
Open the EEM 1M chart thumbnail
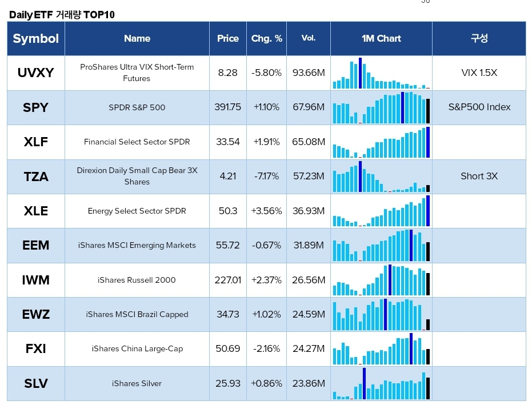381,246
